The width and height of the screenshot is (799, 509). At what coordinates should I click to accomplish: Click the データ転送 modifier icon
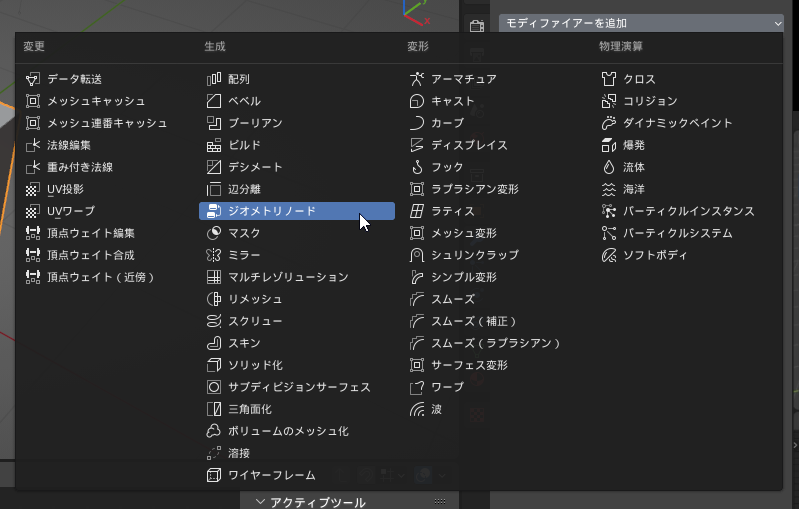point(33,79)
